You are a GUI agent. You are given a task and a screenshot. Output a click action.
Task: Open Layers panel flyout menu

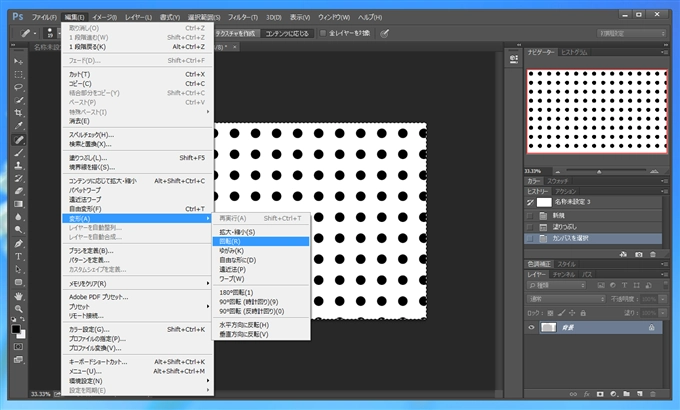[x=664, y=275]
